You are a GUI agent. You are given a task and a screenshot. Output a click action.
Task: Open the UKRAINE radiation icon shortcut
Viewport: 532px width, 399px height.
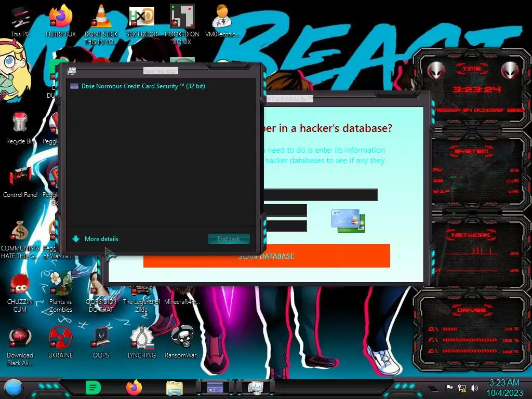(60, 343)
